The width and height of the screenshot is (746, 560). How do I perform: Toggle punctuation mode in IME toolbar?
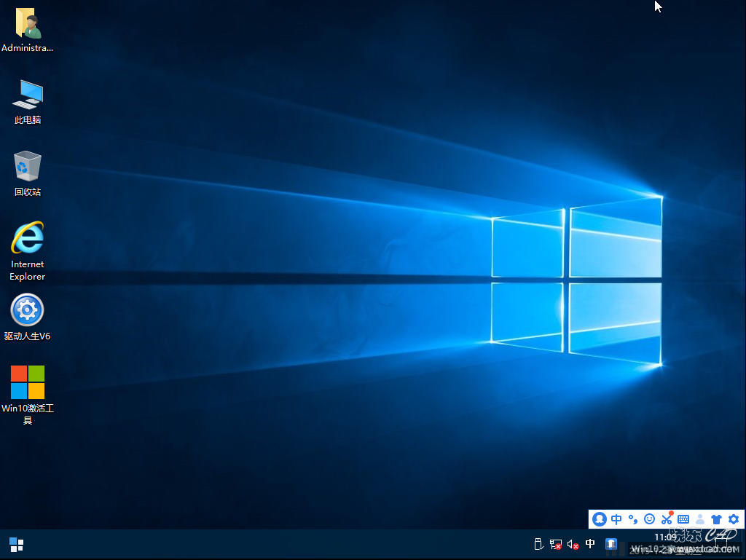(x=633, y=519)
